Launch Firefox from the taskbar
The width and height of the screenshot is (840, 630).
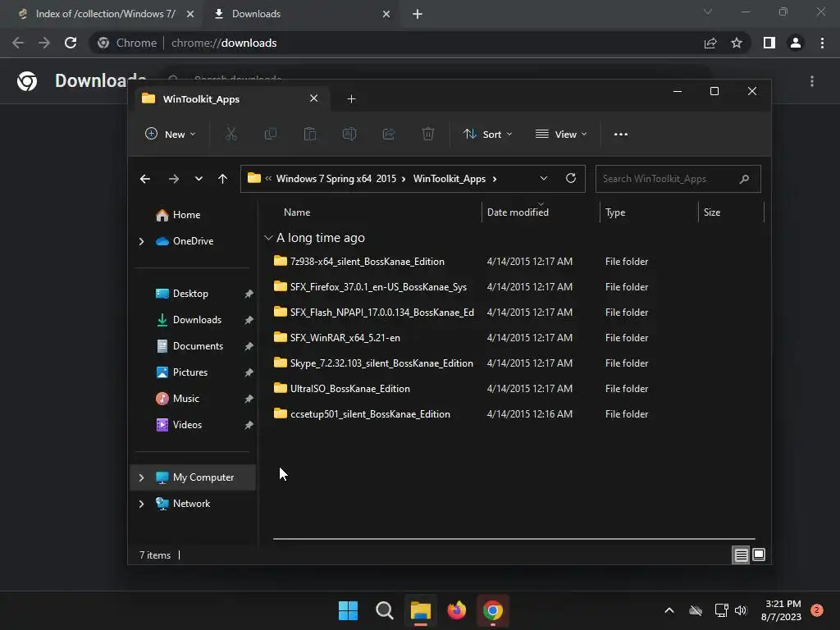[456, 610]
